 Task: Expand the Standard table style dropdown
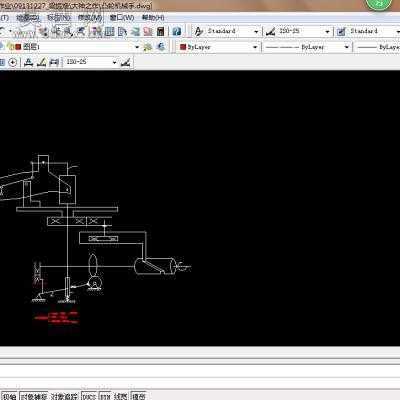pyautogui.click(x=398, y=32)
